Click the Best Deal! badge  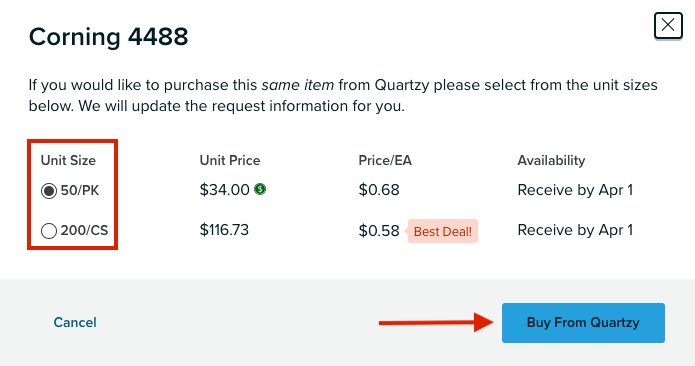[x=443, y=231]
